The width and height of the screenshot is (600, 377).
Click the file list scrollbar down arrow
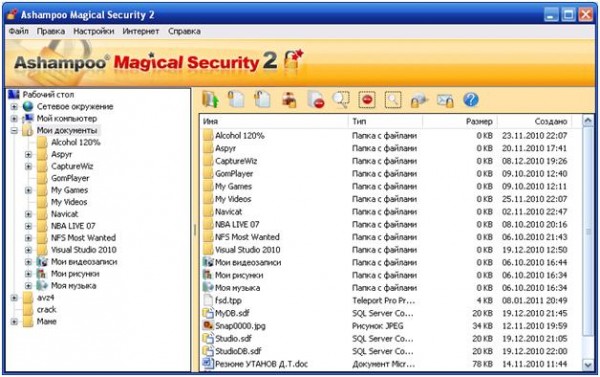(x=588, y=365)
